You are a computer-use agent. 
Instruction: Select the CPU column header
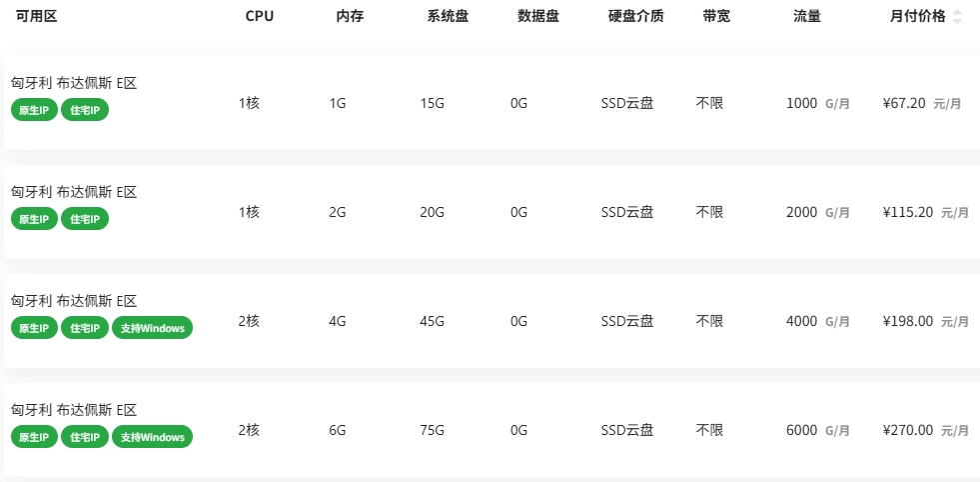point(260,16)
